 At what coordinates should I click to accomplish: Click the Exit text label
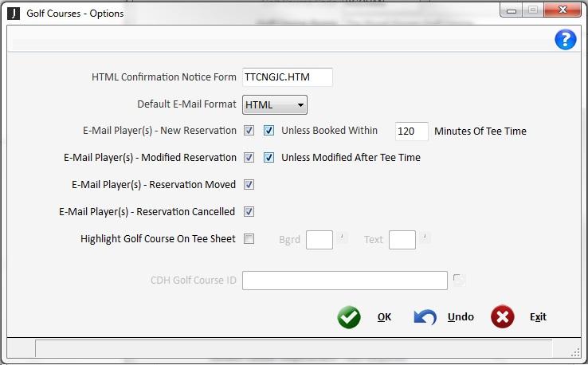click(x=538, y=317)
